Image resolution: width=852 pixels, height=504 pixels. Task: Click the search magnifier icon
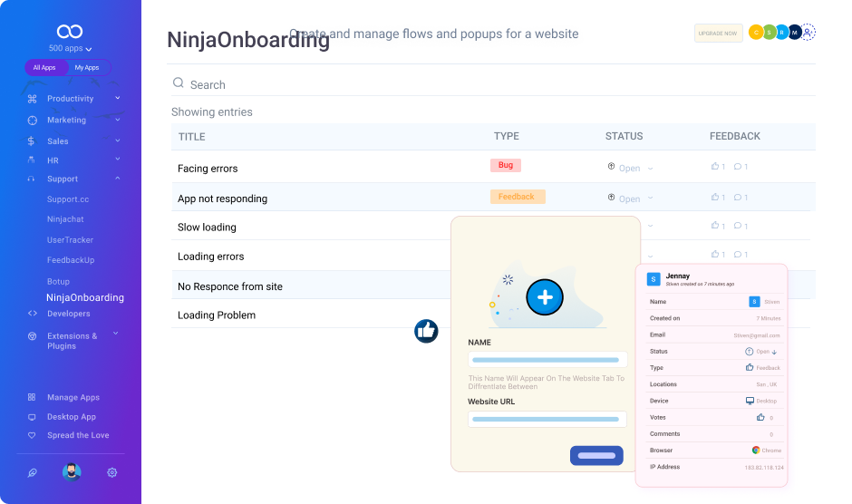179,83
